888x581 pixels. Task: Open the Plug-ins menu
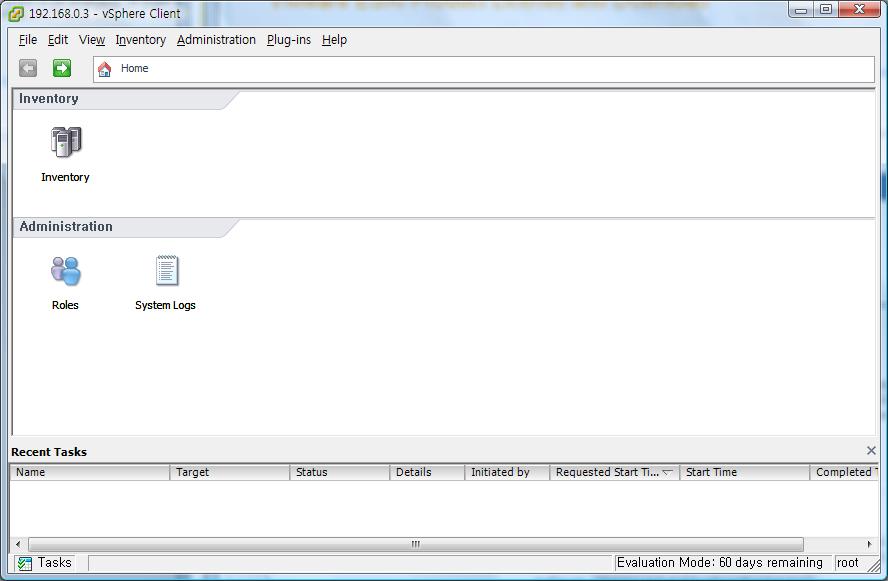(289, 40)
